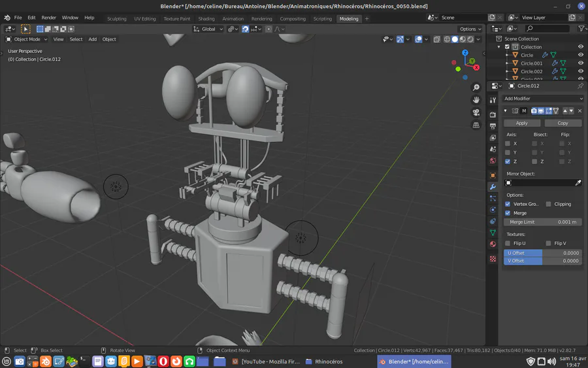This screenshot has width=588, height=368.
Task: Open the Edit menu
Action: 31,18
